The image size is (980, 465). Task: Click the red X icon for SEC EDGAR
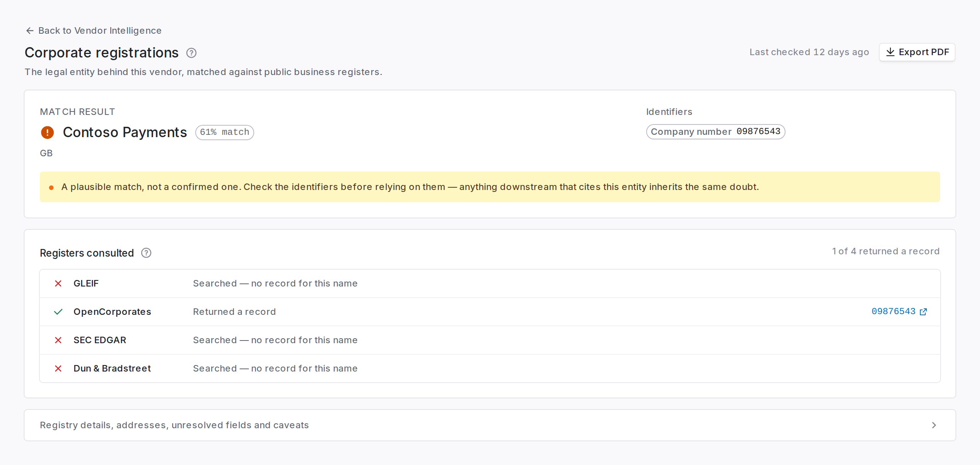(58, 340)
